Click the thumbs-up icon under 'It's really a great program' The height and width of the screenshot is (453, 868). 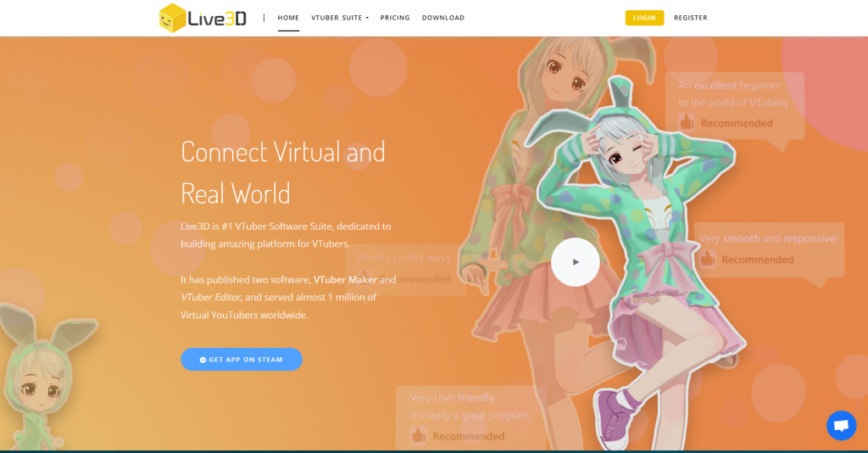pyautogui.click(x=419, y=435)
